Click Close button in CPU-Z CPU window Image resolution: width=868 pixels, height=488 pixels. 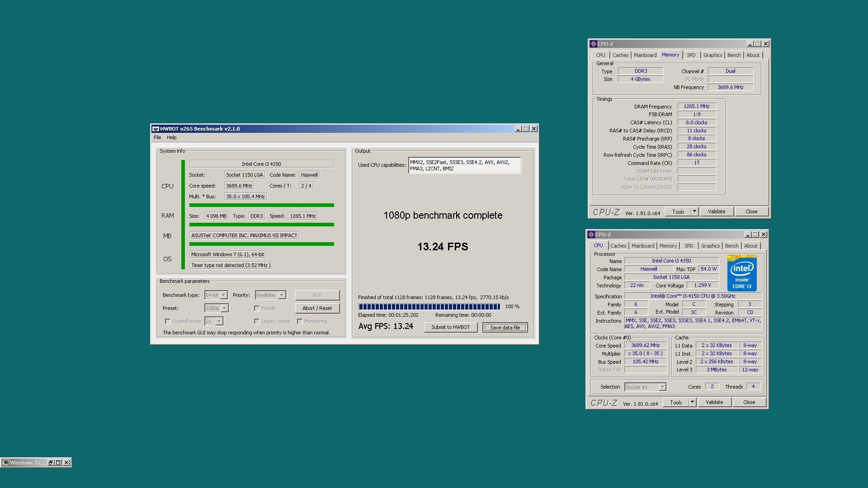749,402
